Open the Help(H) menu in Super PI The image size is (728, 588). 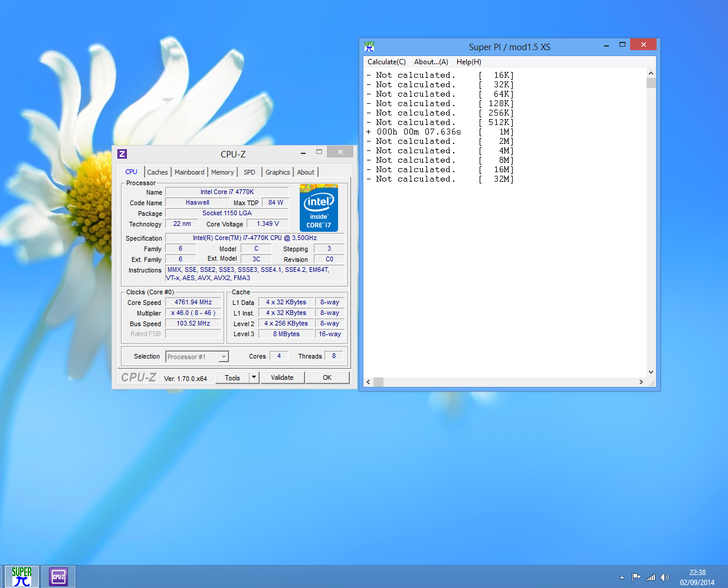tap(469, 62)
